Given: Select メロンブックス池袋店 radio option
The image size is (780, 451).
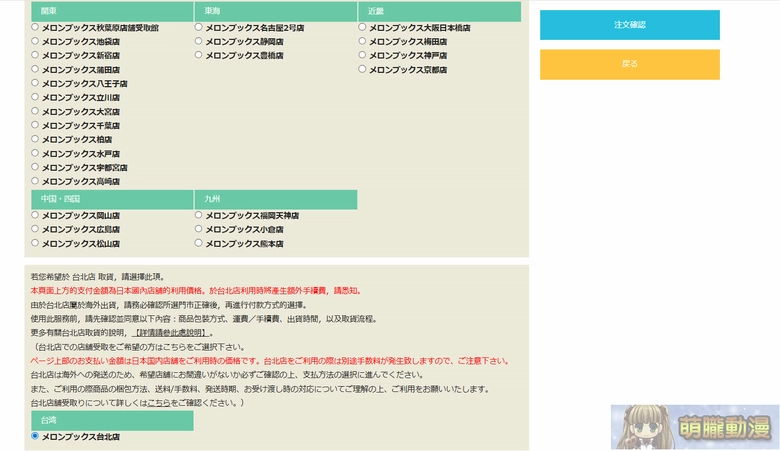Looking at the screenshot, I should pyautogui.click(x=35, y=41).
